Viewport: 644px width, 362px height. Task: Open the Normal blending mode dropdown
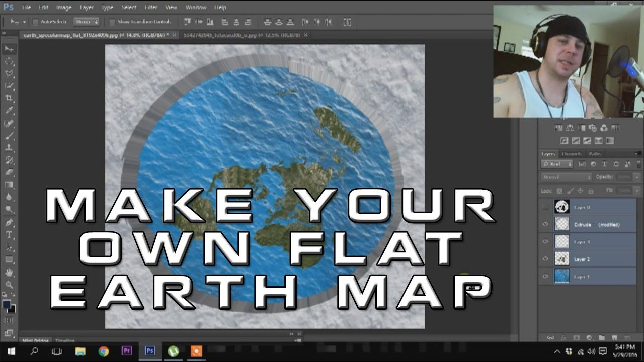567,177
